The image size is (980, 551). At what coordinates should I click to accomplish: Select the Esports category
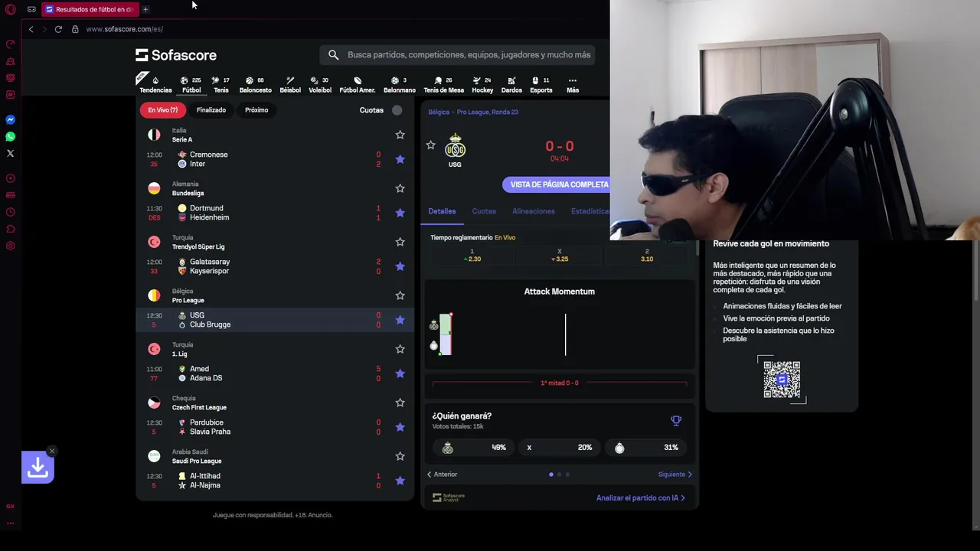pyautogui.click(x=541, y=84)
